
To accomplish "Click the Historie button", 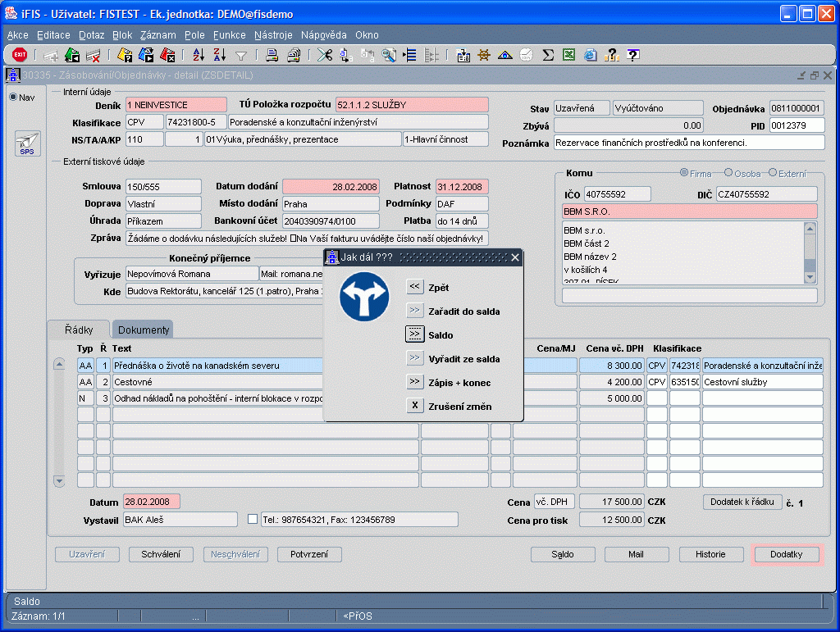I will (710, 554).
